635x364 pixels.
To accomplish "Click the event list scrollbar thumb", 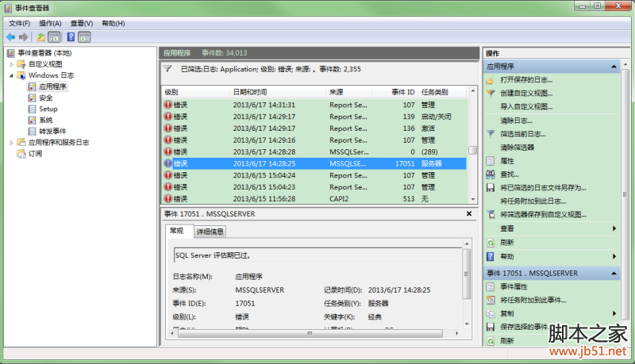I will (472, 150).
